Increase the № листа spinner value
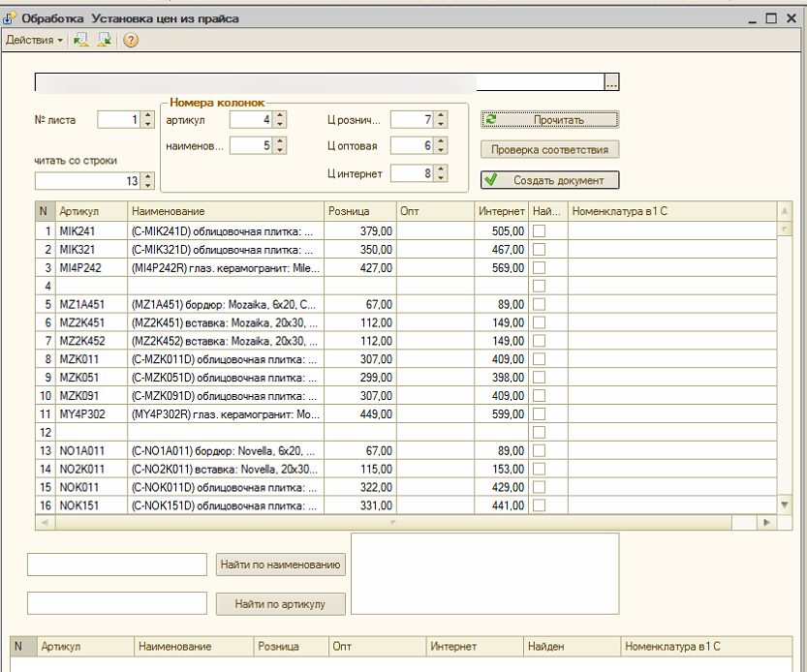The image size is (807, 672). coord(147,116)
